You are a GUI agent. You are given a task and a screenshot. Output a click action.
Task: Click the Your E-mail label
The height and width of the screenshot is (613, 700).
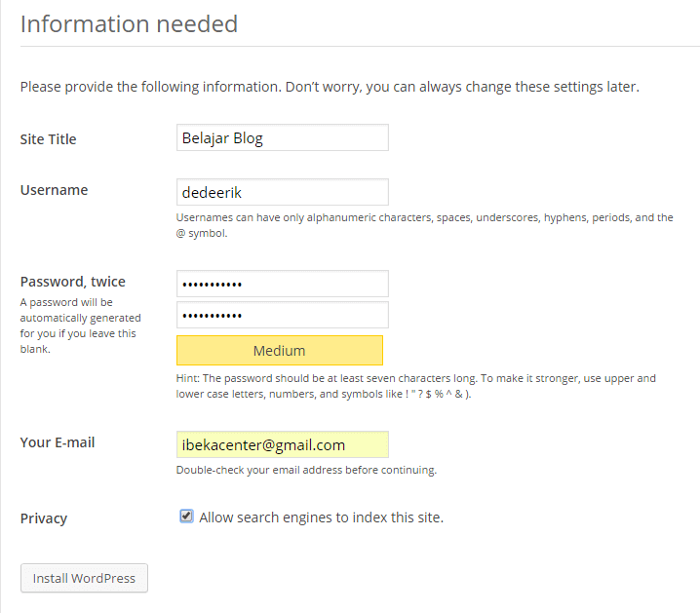point(58,442)
